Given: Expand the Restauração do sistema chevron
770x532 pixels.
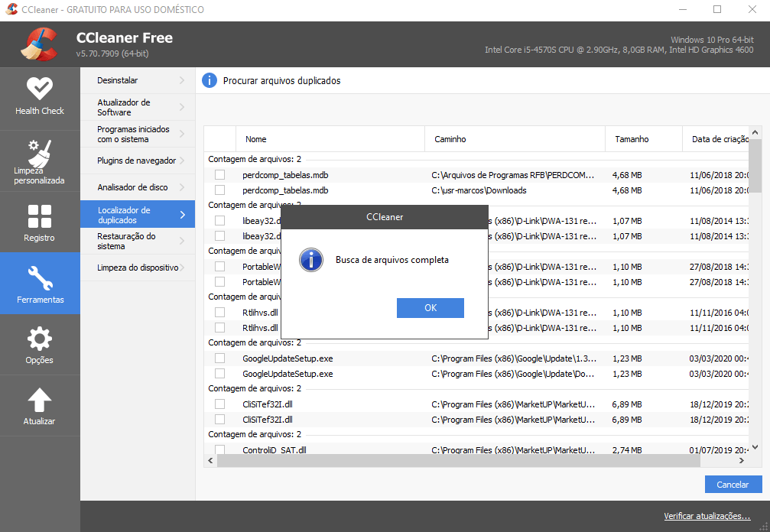Looking at the screenshot, I should pos(182,241).
